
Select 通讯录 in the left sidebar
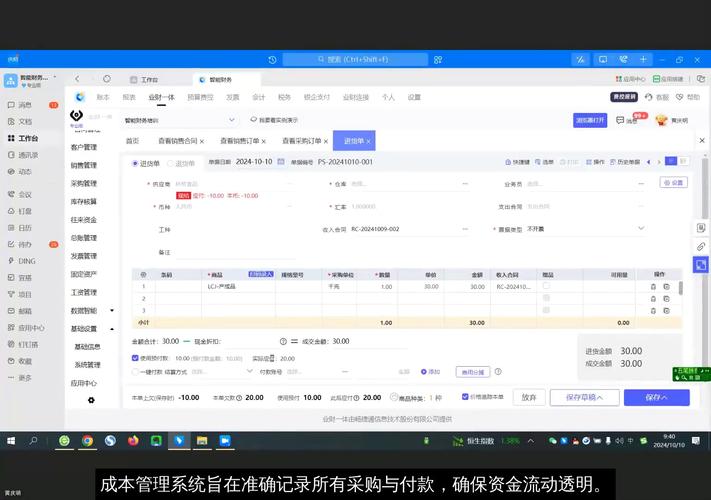pos(23,155)
